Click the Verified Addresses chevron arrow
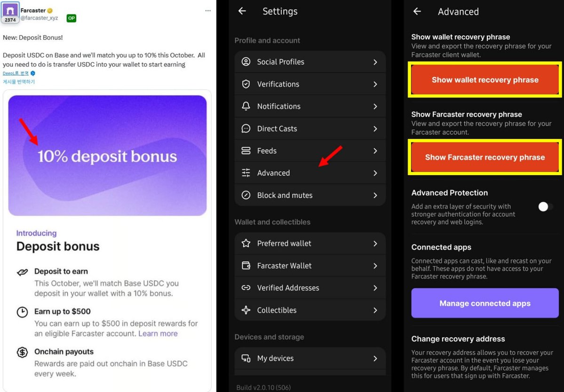 click(x=375, y=288)
